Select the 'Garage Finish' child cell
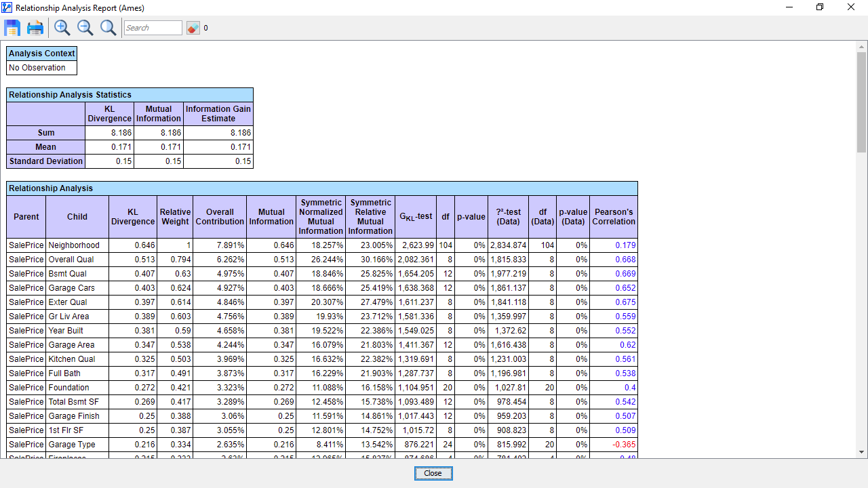Viewport: 868px width, 488px height. (77, 416)
